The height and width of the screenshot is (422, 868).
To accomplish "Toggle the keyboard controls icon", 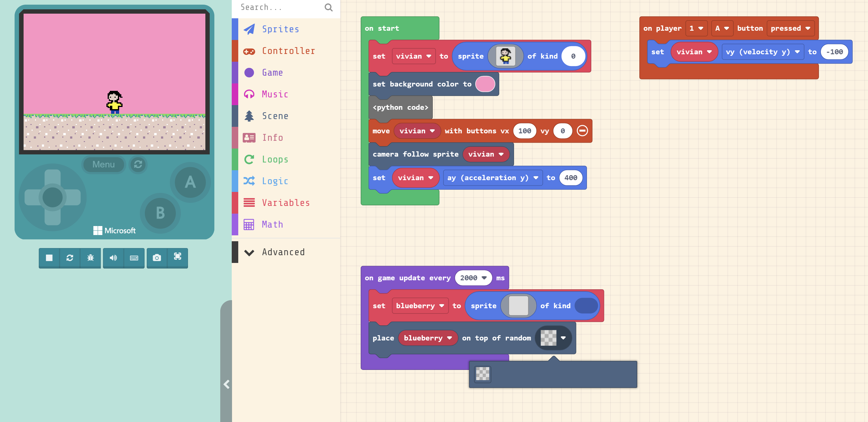I will pyautogui.click(x=134, y=258).
